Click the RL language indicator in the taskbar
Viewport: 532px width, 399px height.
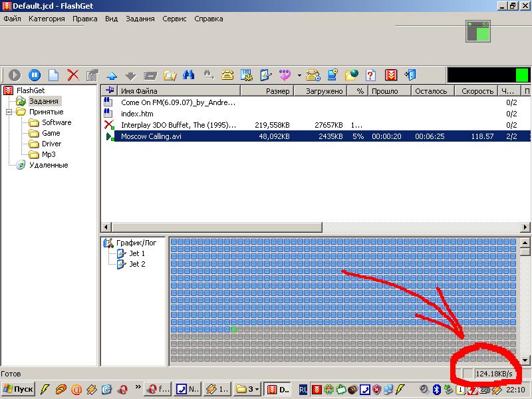[x=303, y=390]
